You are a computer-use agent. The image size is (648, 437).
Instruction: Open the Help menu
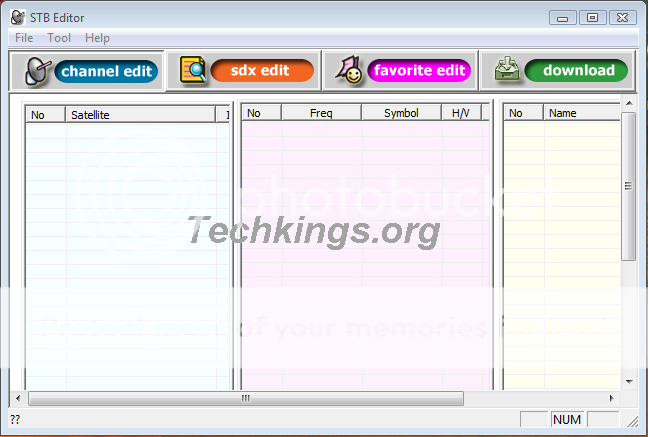coord(98,38)
